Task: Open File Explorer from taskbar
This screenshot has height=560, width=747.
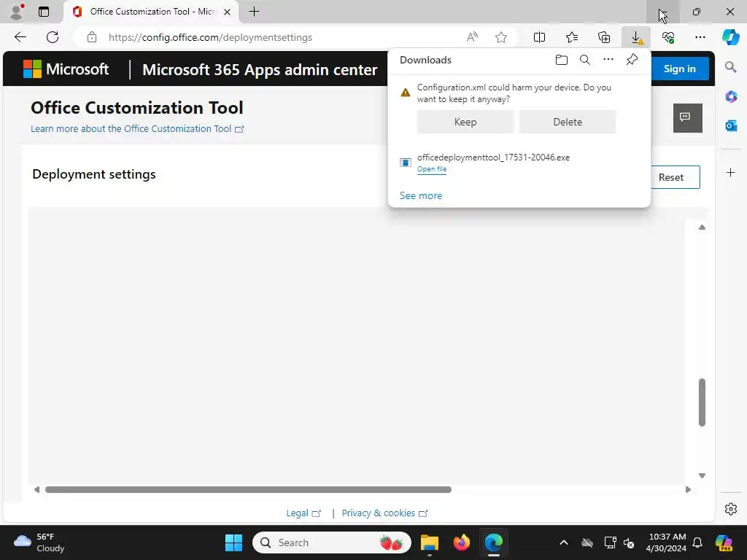Action: (429, 542)
